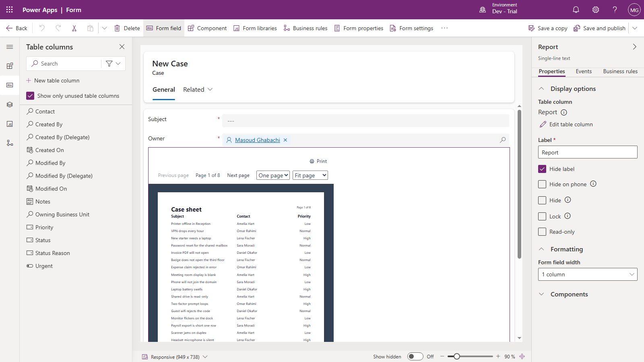Toggle the Show hidden switch
Screen dimensions: 644x362
[415, 356]
